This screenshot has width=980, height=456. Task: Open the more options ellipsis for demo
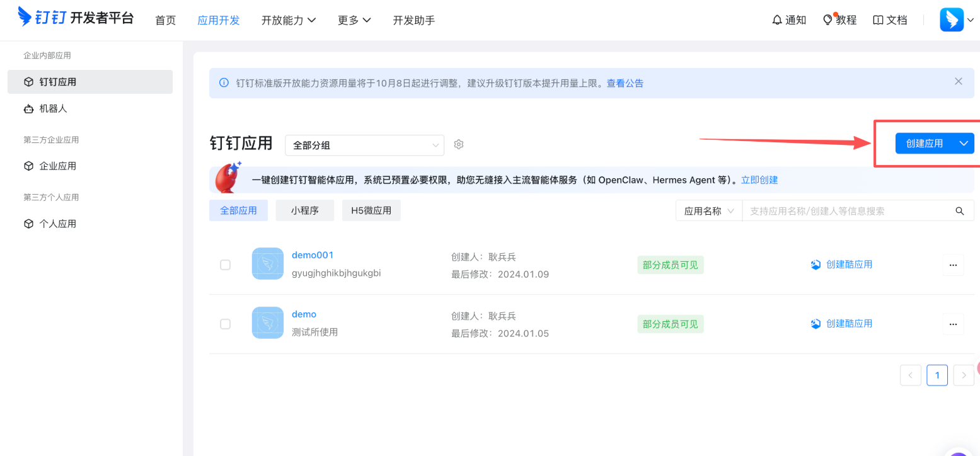pos(953,324)
